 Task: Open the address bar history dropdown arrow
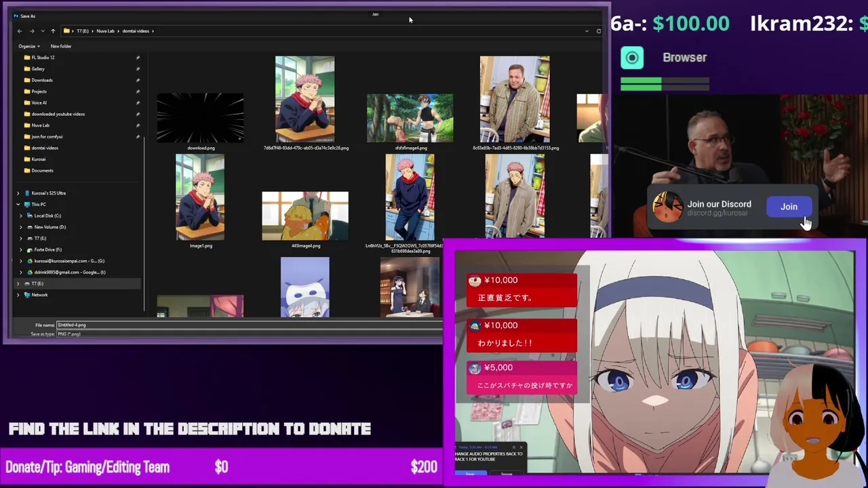587,31
